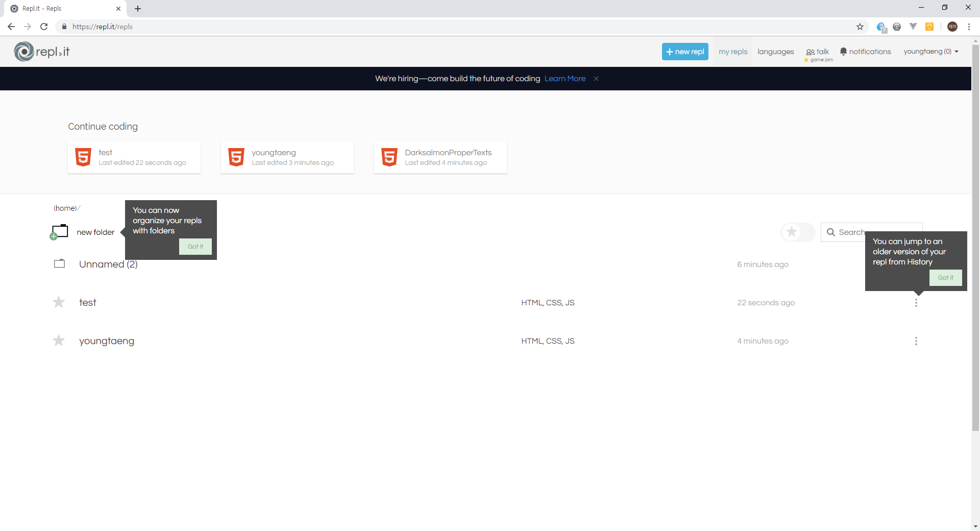Click the new folder label

pos(95,232)
